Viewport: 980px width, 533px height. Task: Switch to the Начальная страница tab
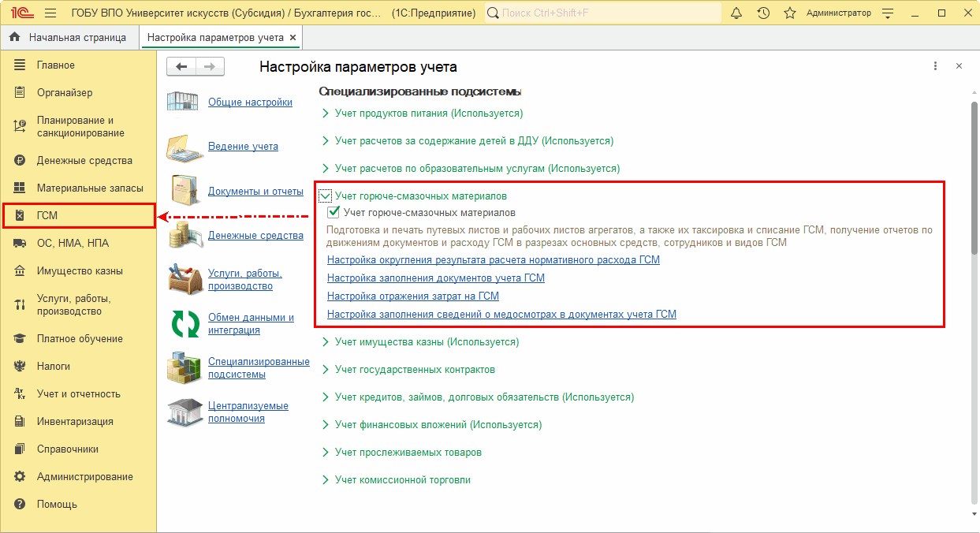76,37
